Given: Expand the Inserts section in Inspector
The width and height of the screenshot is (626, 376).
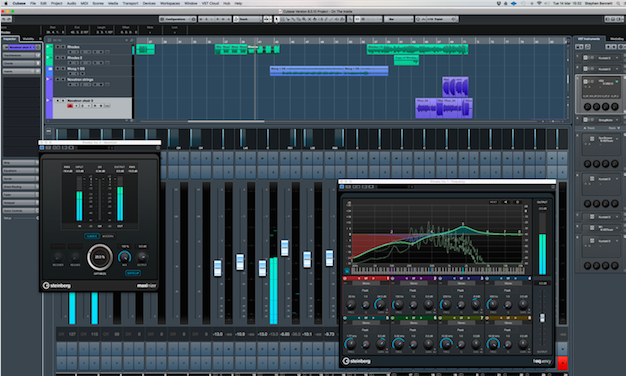Looking at the screenshot, I should click(x=22, y=71).
